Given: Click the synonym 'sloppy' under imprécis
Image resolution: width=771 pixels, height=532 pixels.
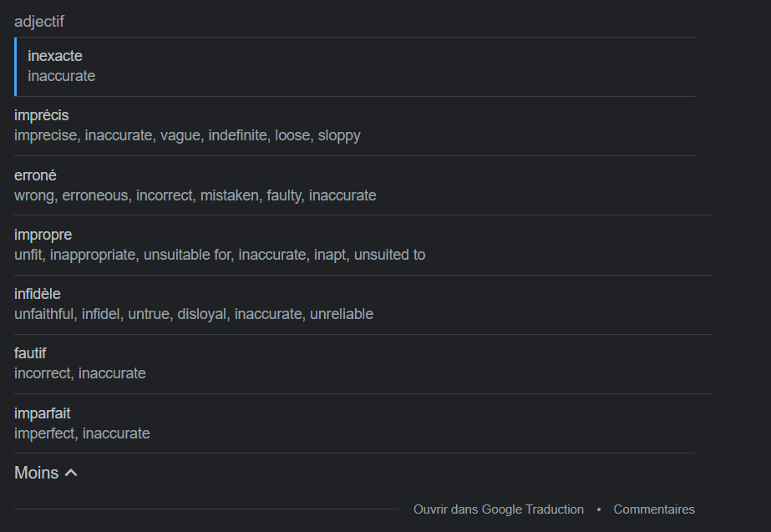Looking at the screenshot, I should [x=339, y=135].
